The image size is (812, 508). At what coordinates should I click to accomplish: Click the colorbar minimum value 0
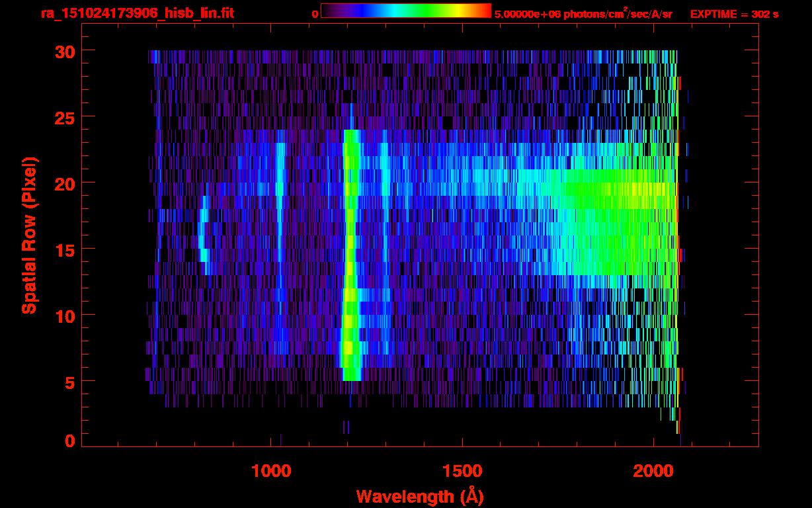pyautogui.click(x=315, y=14)
